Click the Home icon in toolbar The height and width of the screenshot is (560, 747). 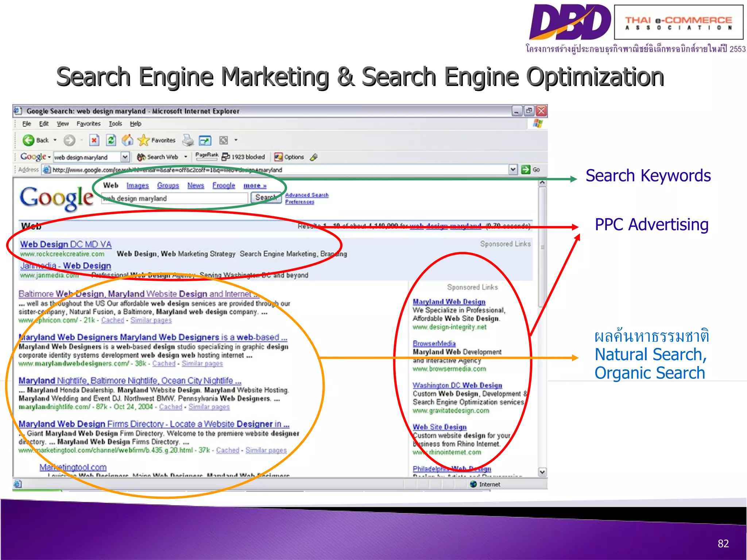(128, 140)
